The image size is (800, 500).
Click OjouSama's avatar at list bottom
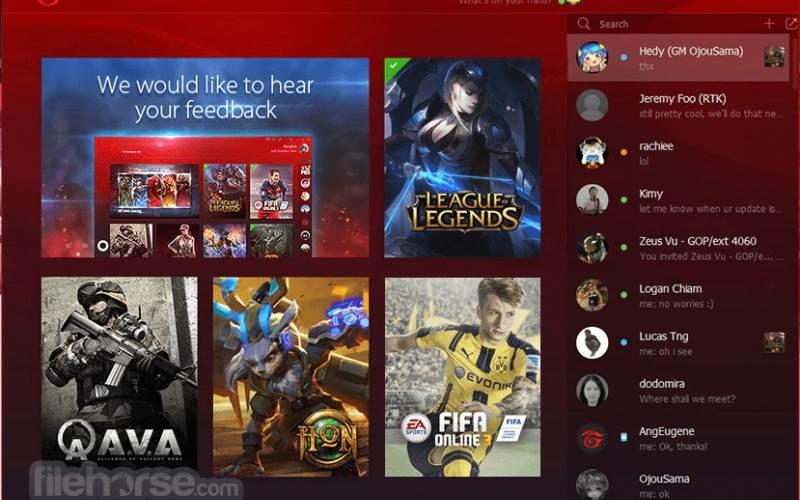592,484
